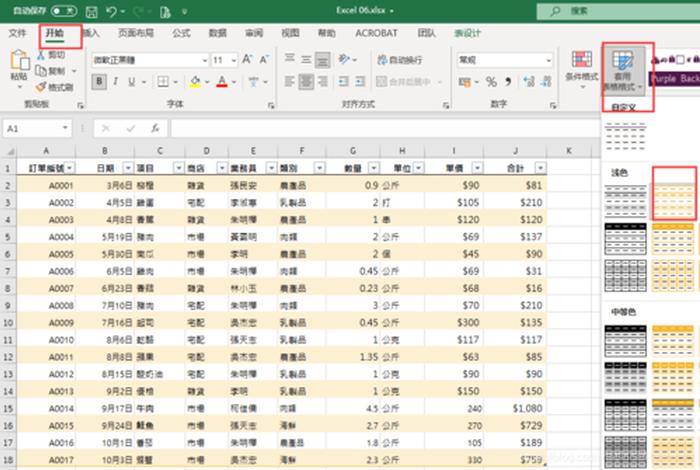Increase decimal places
The height and width of the screenshot is (470, 700).
pos(529,81)
